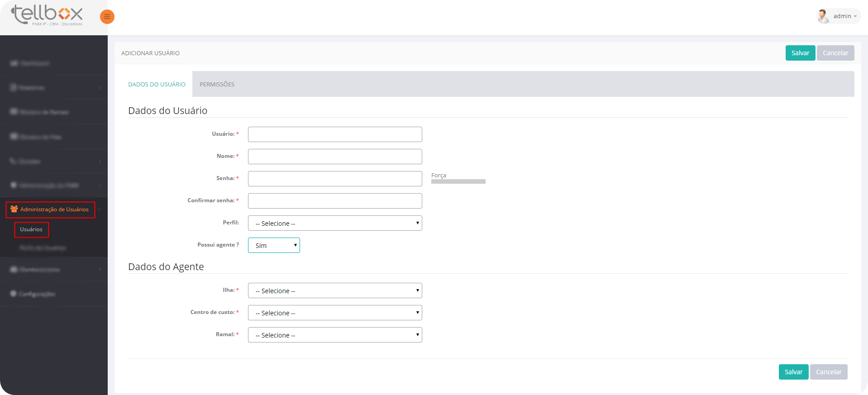Click the admin user avatar icon
Viewport: 868px width, 395px height.
coord(823,16)
